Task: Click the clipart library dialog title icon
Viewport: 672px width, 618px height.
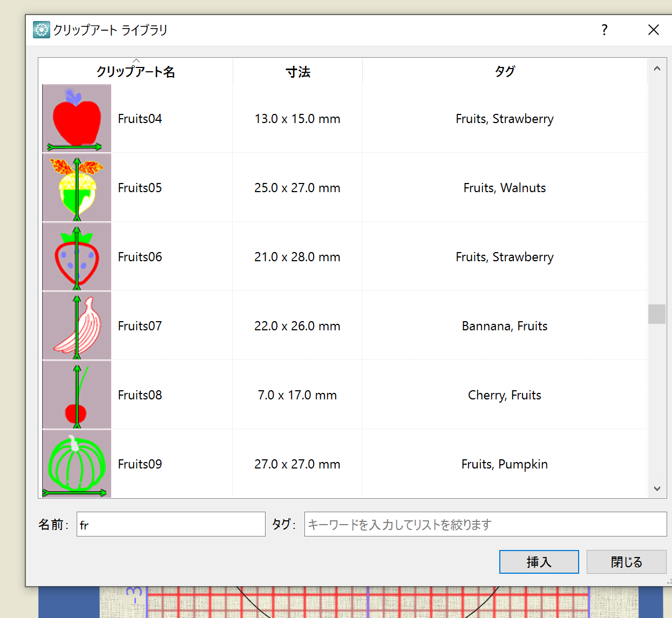Action: pos(41,30)
